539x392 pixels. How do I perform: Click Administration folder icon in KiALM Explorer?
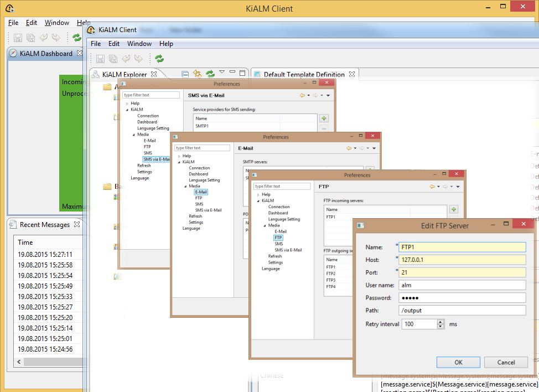(x=107, y=87)
